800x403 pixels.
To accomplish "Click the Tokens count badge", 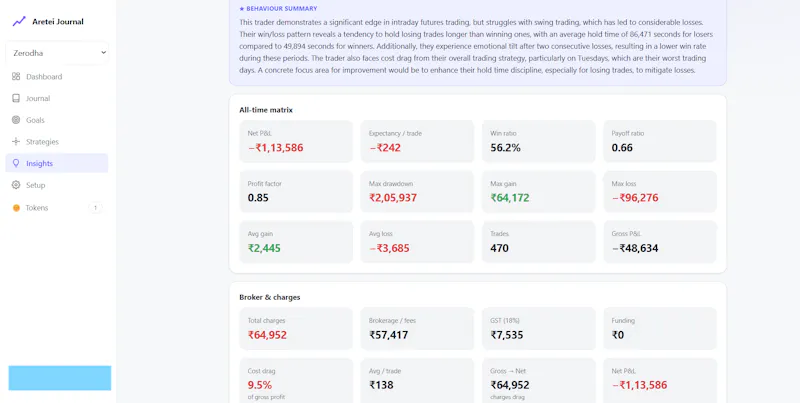I will tap(95, 208).
